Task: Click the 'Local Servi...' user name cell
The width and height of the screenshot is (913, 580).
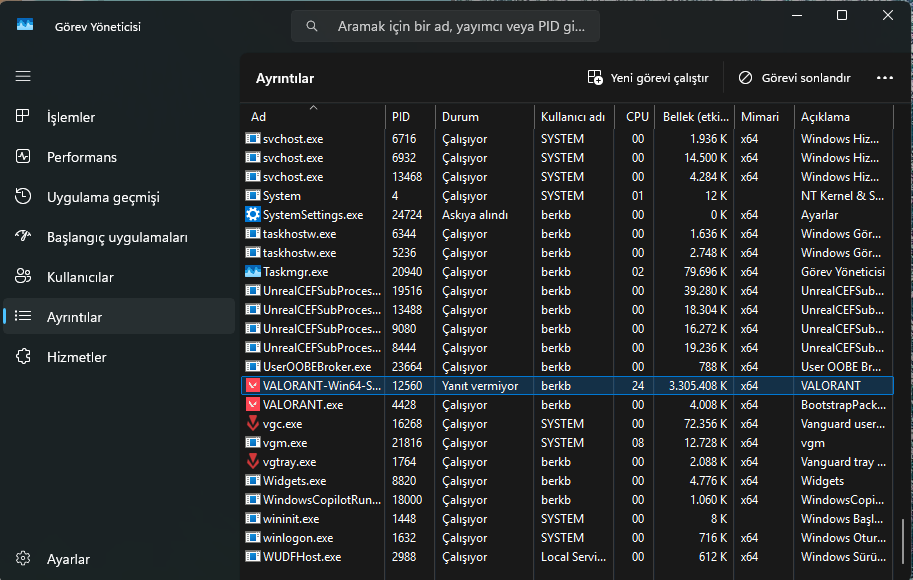Action: coord(573,557)
